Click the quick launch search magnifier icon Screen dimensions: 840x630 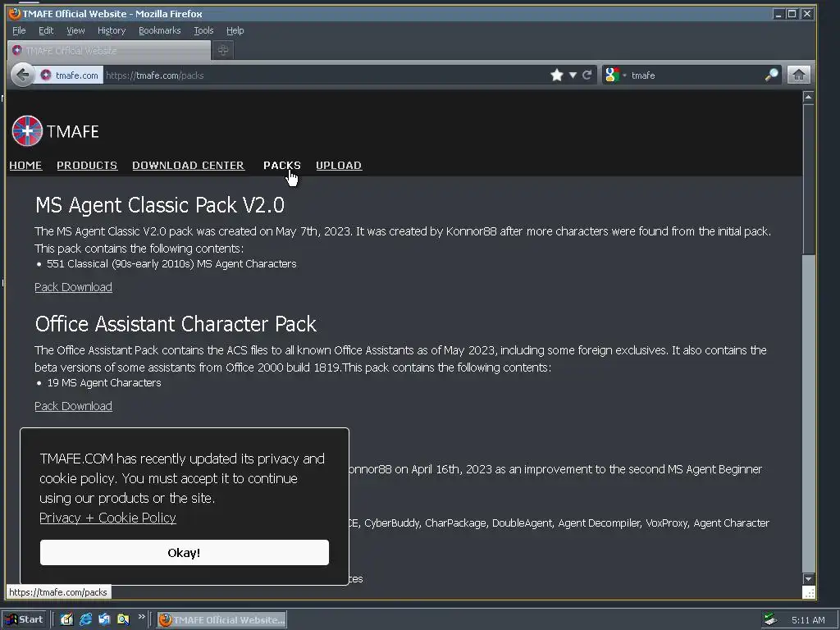tap(123, 620)
